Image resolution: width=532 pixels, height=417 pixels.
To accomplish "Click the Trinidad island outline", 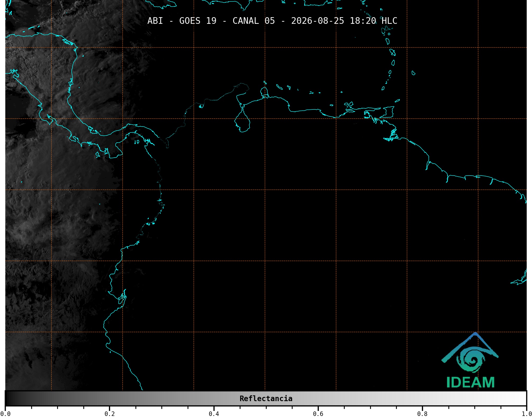I will [387, 112].
